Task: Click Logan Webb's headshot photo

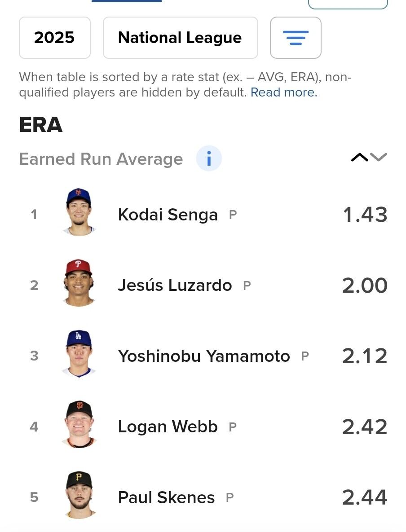Action: click(x=79, y=424)
